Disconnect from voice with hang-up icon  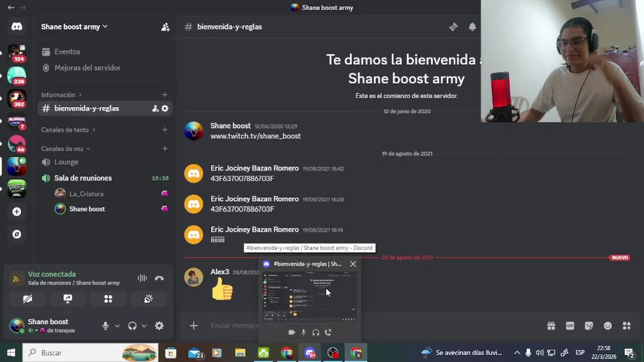point(159,278)
